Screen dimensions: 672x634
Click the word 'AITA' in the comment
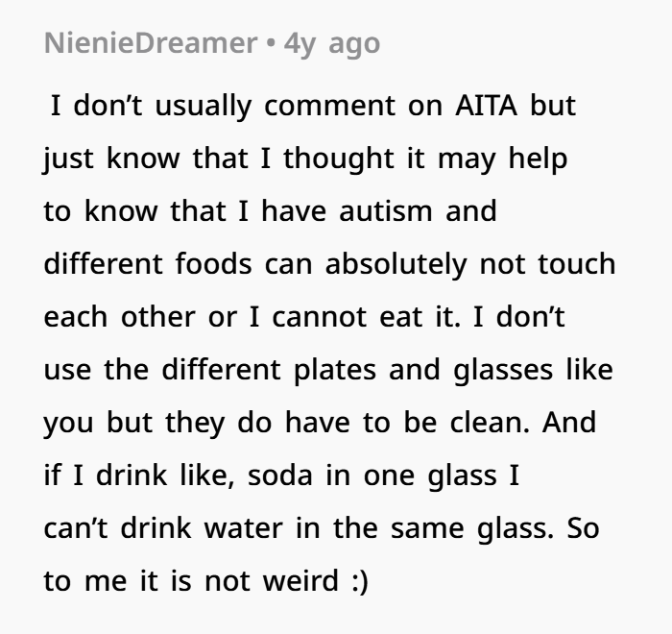[x=486, y=105]
